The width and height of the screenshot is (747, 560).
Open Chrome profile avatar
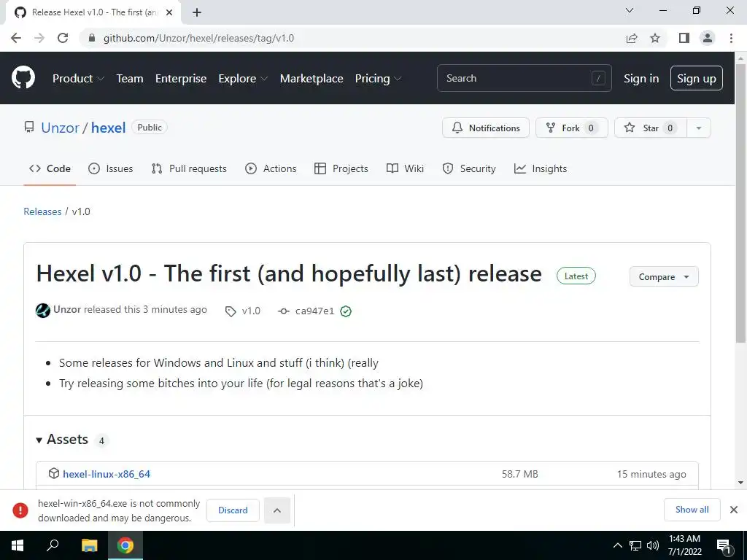pos(708,38)
